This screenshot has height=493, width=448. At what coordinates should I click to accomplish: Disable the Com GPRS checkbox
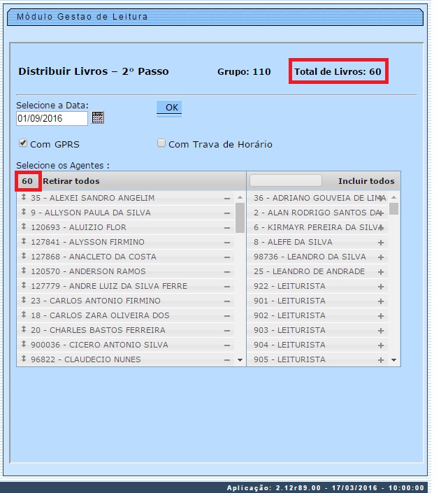coord(23,143)
